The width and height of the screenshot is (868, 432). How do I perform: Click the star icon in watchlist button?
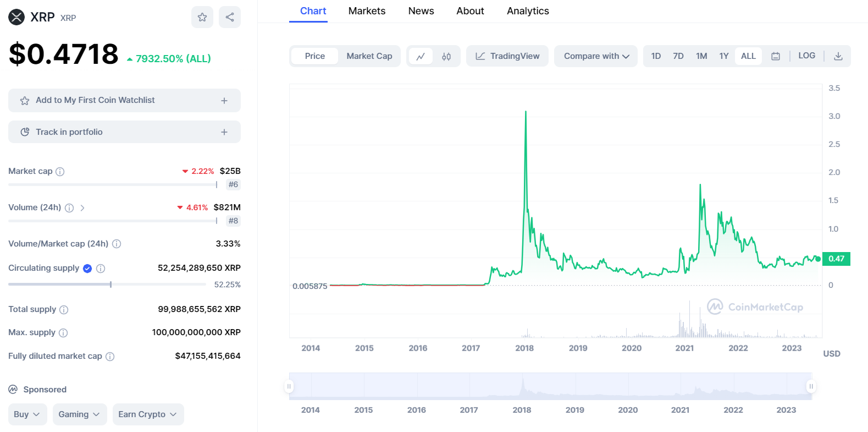[25, 101]
